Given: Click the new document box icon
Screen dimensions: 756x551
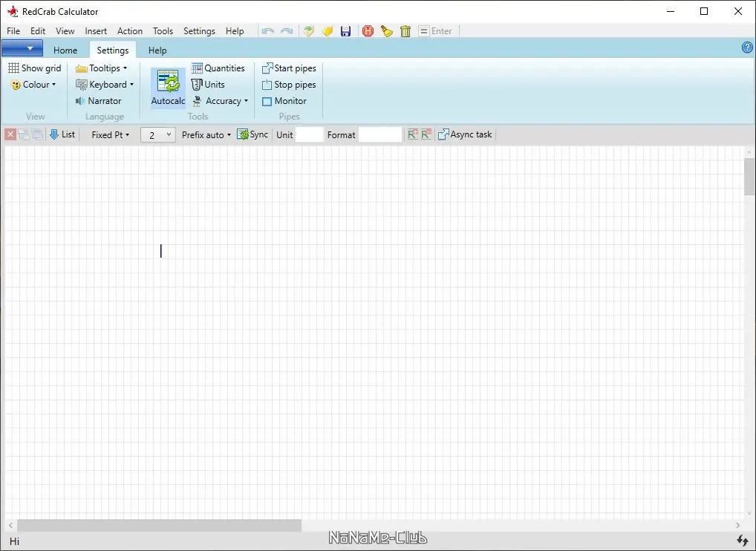Looking at the screenshot, I should pos(309,31).
